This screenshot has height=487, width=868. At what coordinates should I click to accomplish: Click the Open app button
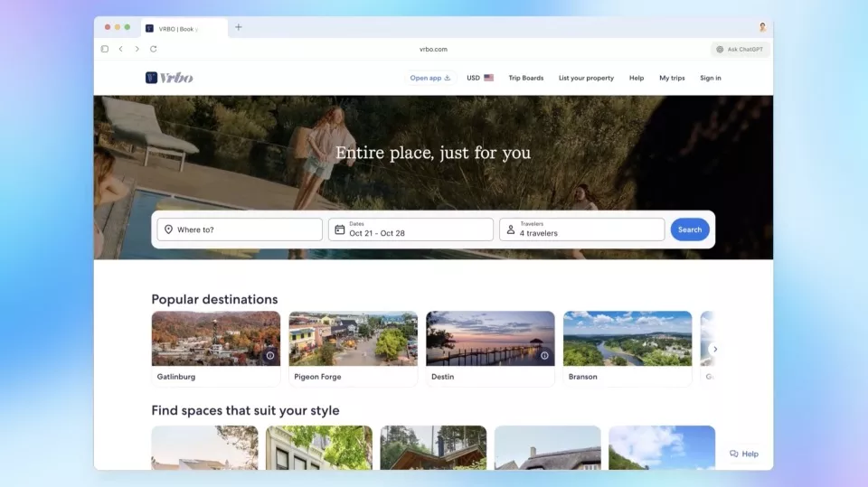click(x=430, y=78)
